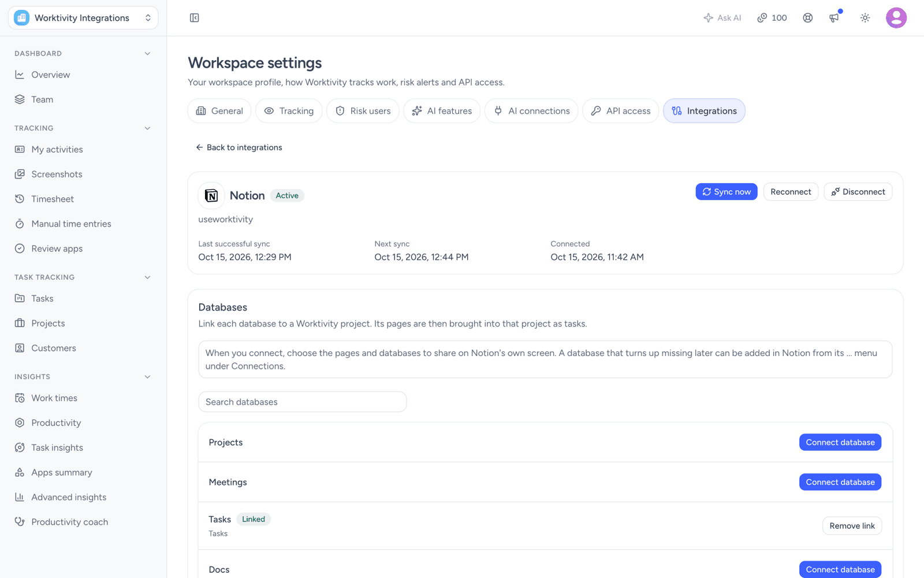Switch to General tab
Viewport: 924px width, 578px height.
pos(219,111)
